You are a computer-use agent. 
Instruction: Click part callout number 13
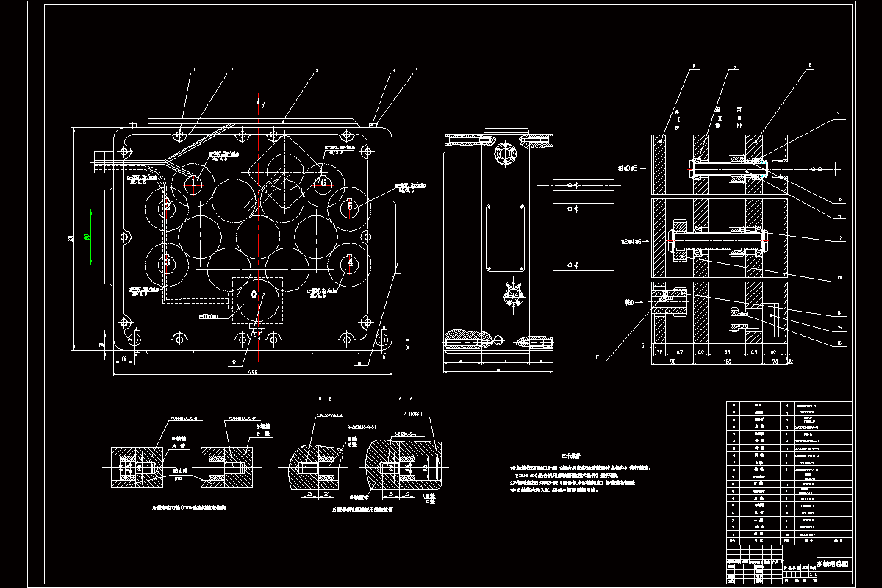(840, 277)
